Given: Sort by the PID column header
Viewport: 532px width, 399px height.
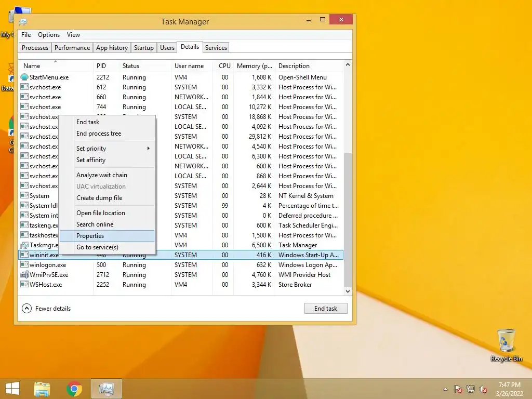Looking at the screenshot, I should click(x=106, y=66).
